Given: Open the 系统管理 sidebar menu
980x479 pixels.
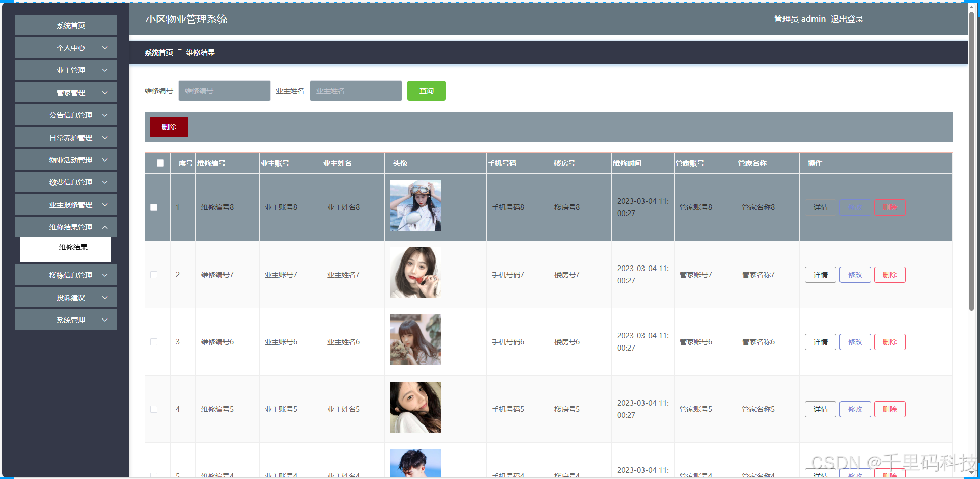Looking at the screenshot, I should [x=66, y=320].
